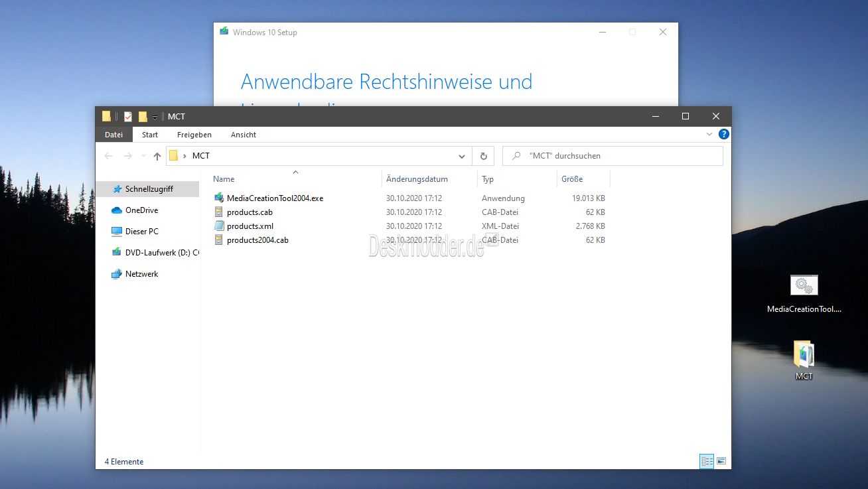Click the Explorer folder icon in title bar
The image size is (868, 489).
tap(106, 117)
